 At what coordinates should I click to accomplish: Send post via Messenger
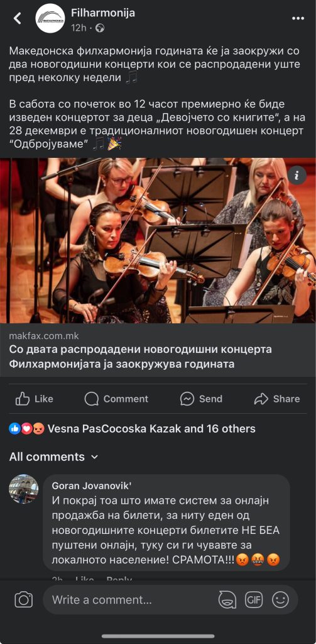pos(201,399)
